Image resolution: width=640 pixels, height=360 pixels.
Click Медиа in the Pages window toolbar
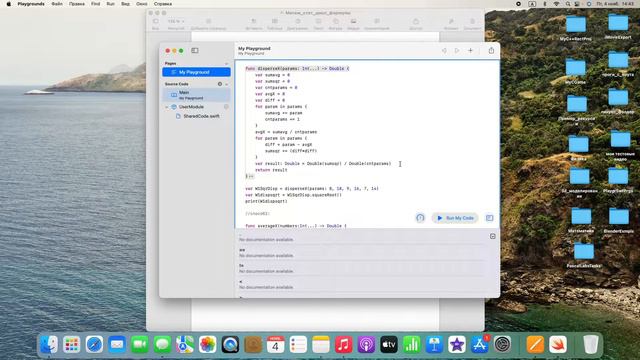click(x=353, y=24)
